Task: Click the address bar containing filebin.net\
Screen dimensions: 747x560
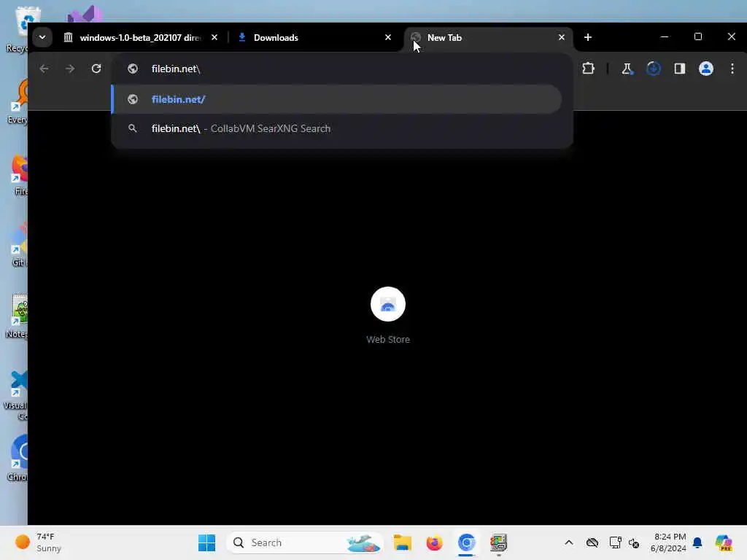Action: [342, 69]
